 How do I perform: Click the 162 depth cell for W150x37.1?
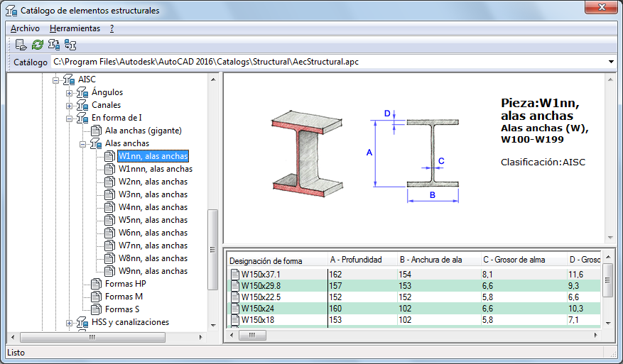[335, 275]
